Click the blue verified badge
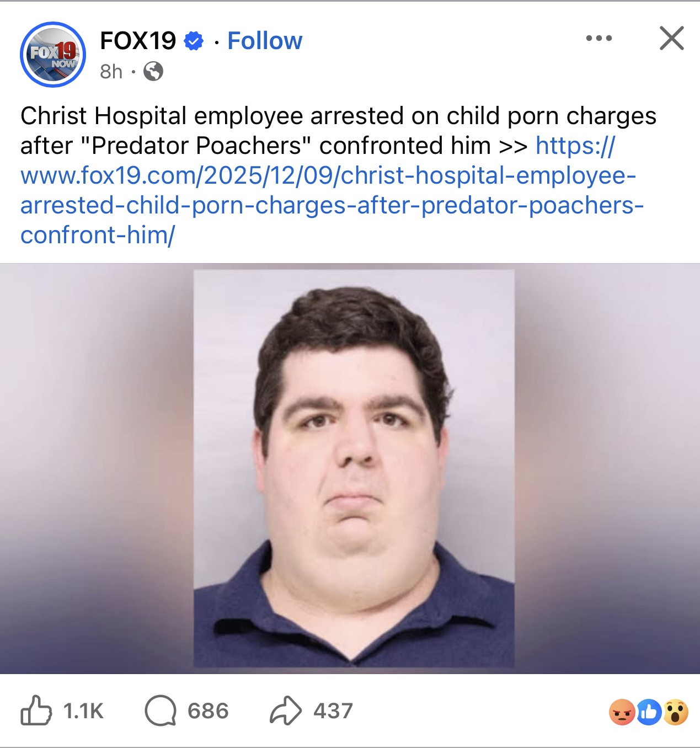This screenshot has height=748, width=700. [x=194, y=41]
